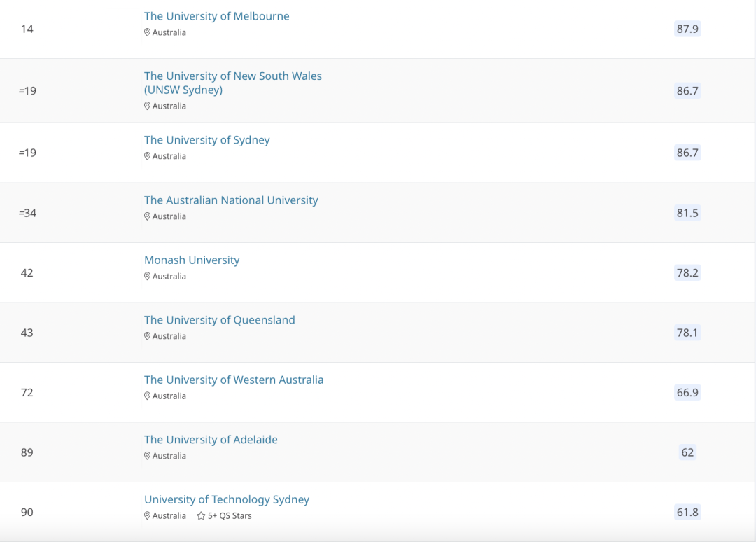Viewport: 756px width, 542px height.
Task: Click rank =19 in University of Sydney row
Action: (27, 153)
